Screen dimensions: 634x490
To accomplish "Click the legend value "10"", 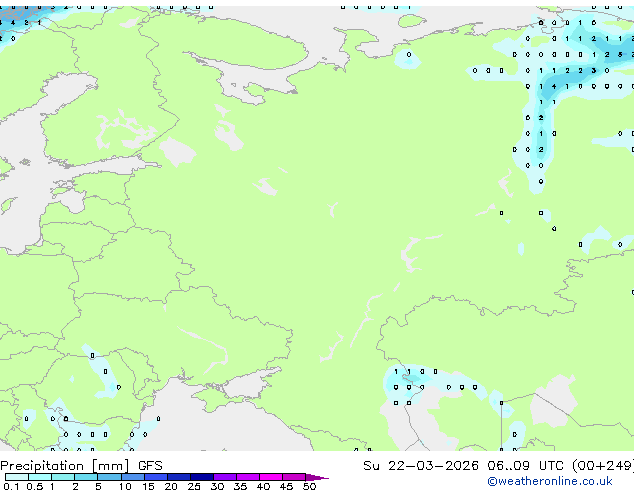I will pyautogui.click(x=125, y=486).
